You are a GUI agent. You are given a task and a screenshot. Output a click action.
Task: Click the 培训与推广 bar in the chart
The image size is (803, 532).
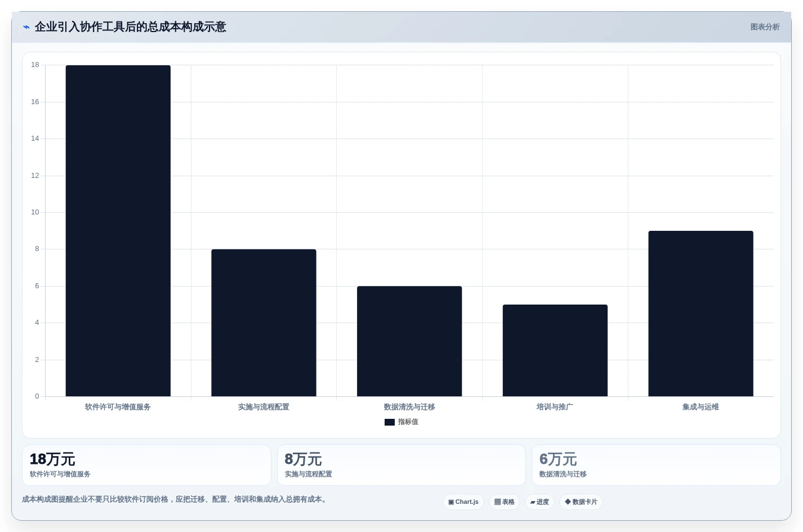click(555, 350)
